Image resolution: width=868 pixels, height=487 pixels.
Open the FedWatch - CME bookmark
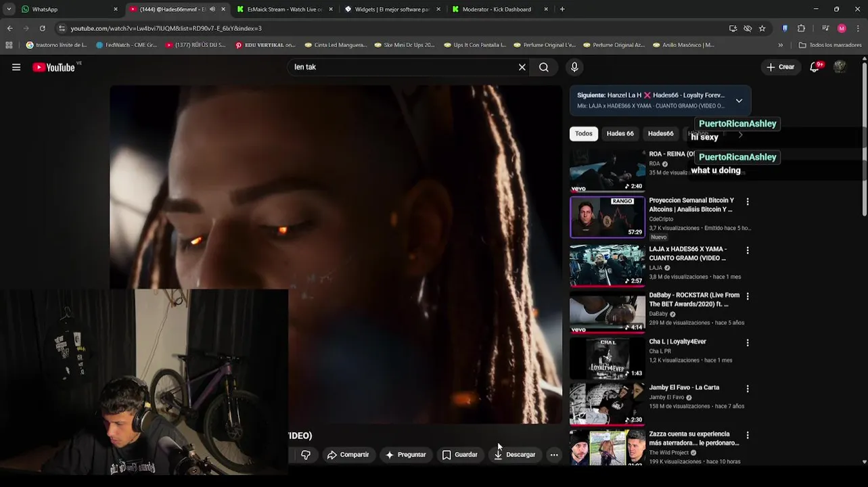pos(127,45)
